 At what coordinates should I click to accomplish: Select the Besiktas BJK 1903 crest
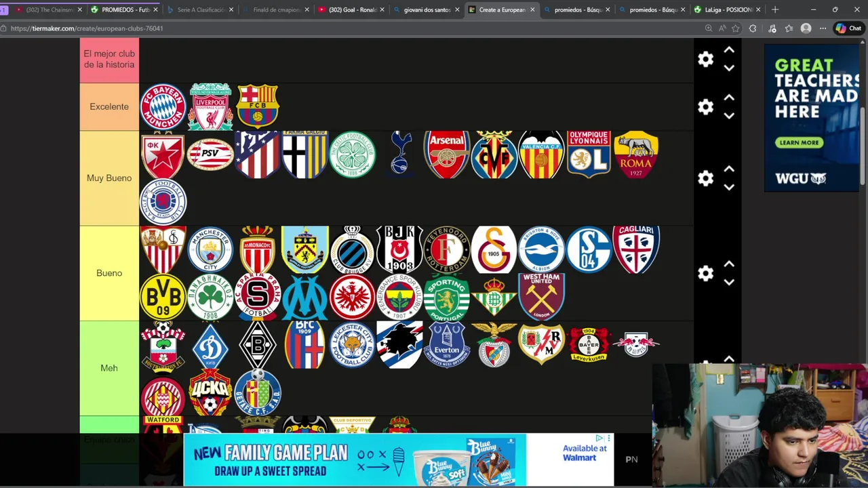pyautogui.click(x=399, y=249)
